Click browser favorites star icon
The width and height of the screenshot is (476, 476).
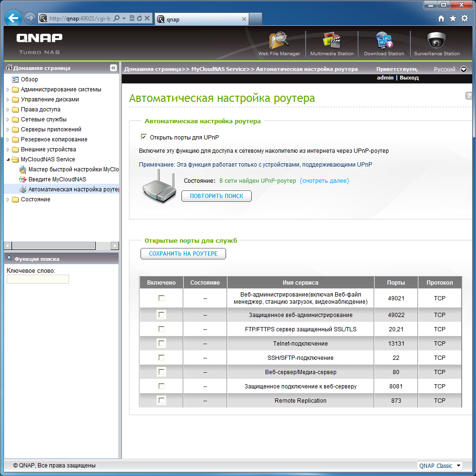coord(453,19)
